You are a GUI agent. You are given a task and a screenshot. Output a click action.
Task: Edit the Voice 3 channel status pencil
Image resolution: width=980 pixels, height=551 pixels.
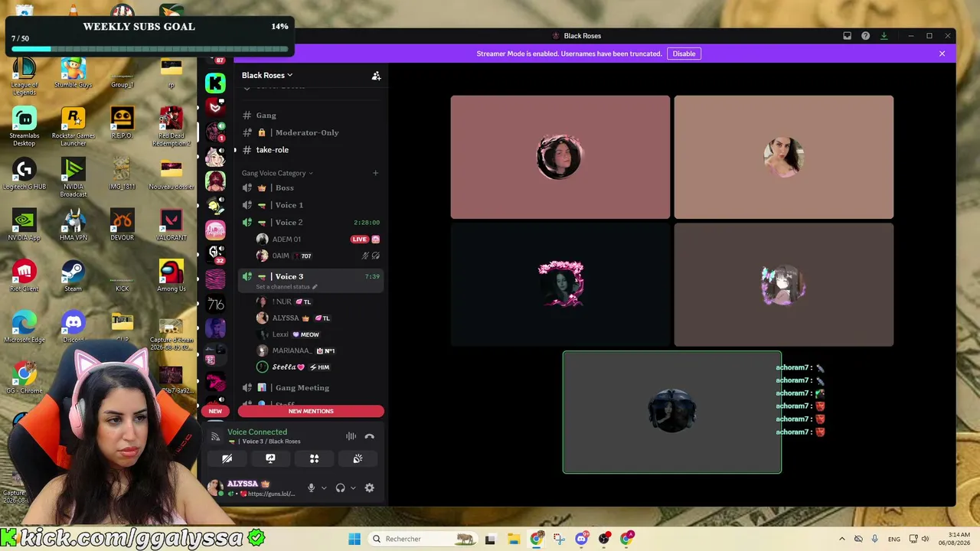point(315,287)
